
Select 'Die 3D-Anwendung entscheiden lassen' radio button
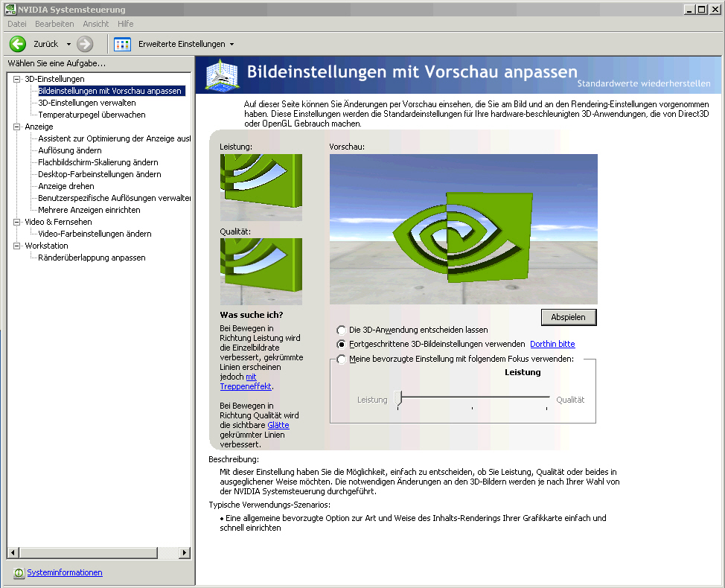(x=341, y=330)
